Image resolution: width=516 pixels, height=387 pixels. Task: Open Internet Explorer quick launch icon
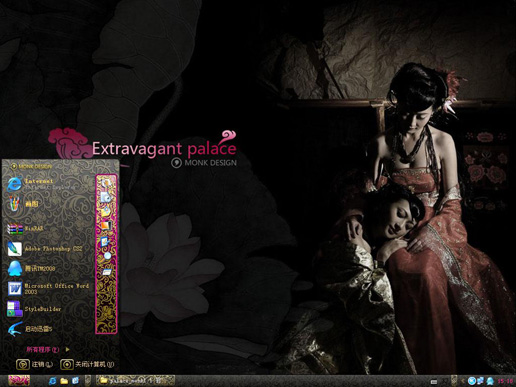click(52, 381)
